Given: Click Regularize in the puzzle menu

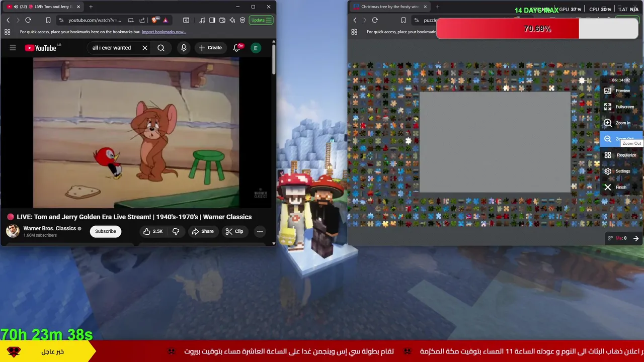Looking at the screenshot, I should click(621, 155).
